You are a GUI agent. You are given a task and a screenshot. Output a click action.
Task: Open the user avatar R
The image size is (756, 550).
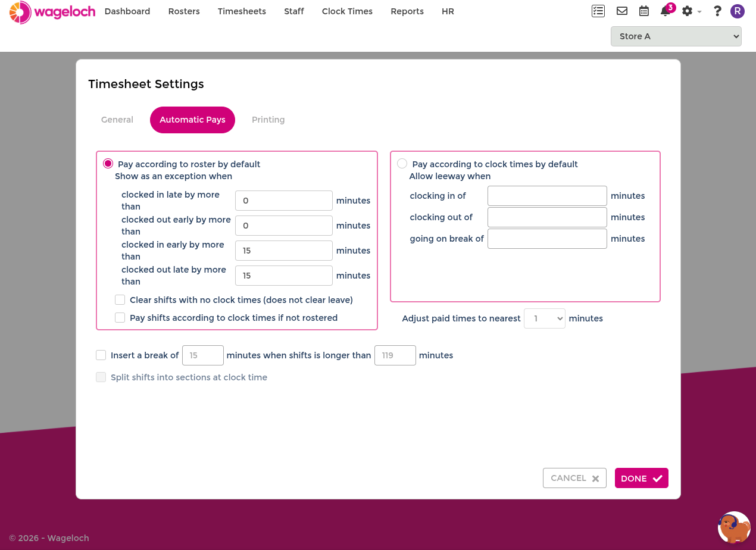click(x=738, y=11)
